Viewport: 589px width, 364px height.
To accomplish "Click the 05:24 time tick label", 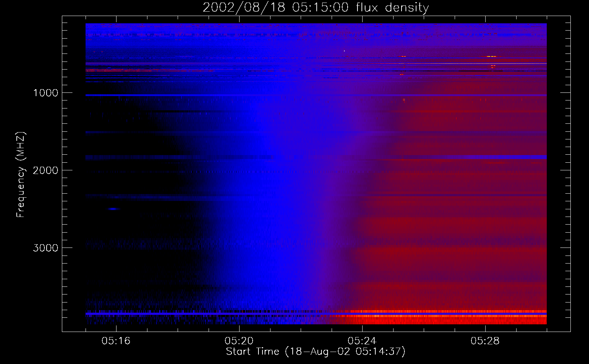I will click(x=362, y=341).
